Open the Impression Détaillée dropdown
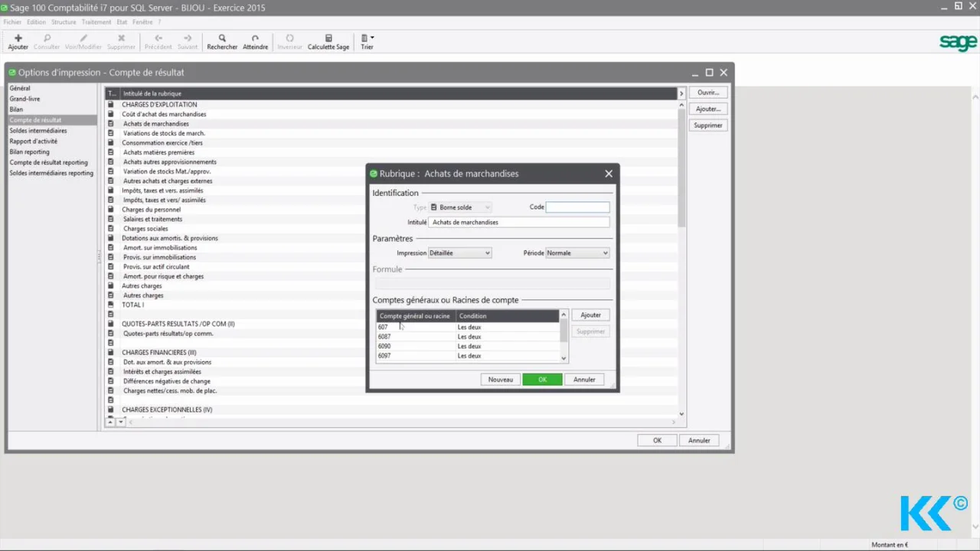This screenshot has height=551, width=980. click(459, 253)
